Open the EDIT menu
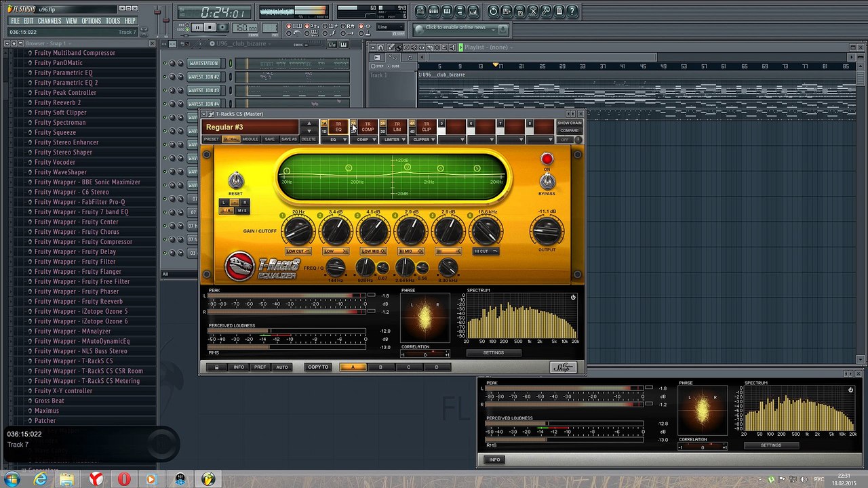 click(28, 21)
